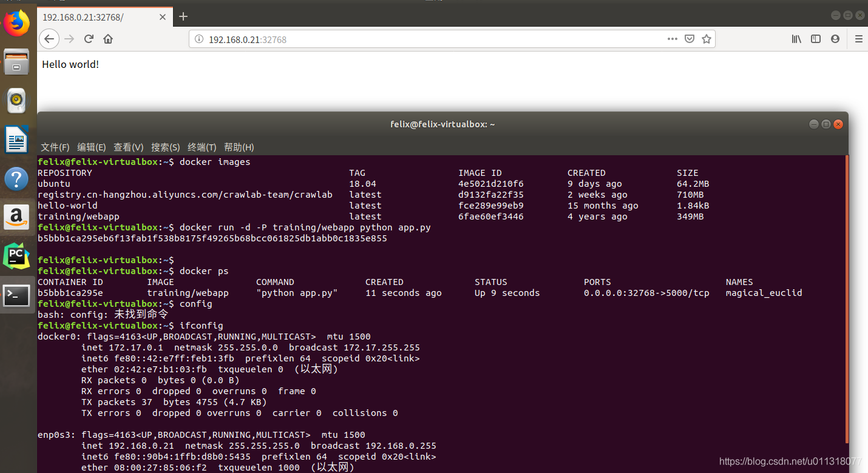Screen dimensions: 868x473
Task: Close the felix@felix-virtualbox terminal window
Action: pyautogui.click(x=838, y=124)
